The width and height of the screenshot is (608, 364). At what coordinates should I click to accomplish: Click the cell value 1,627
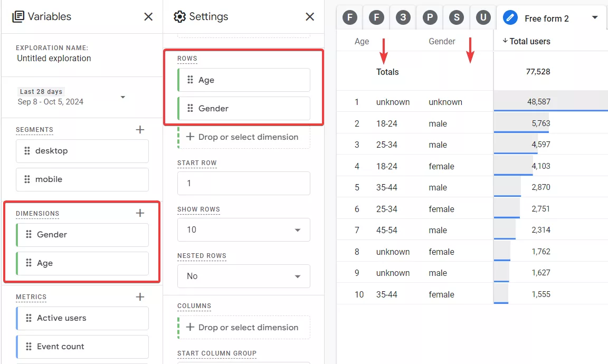coord(541,273)
